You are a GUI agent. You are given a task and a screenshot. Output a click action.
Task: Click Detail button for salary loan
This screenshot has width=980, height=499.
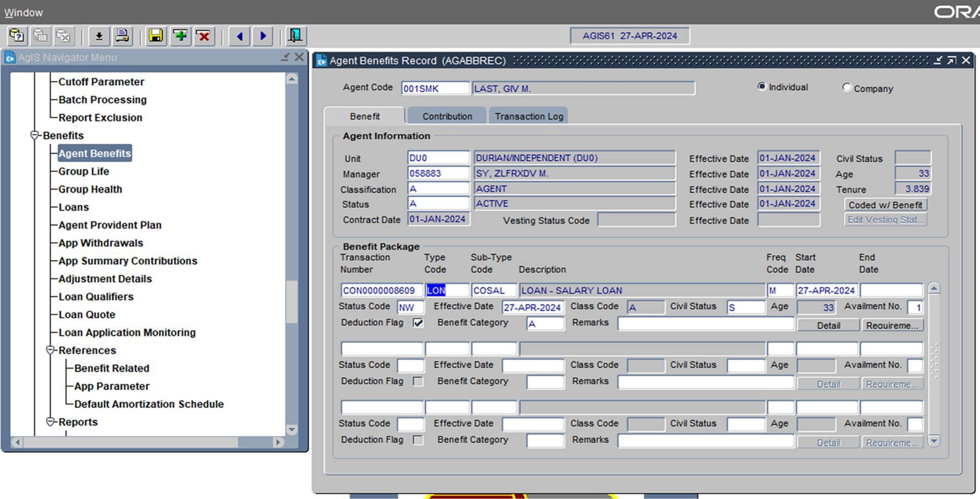pyautogui.click(x=828, y=326)
